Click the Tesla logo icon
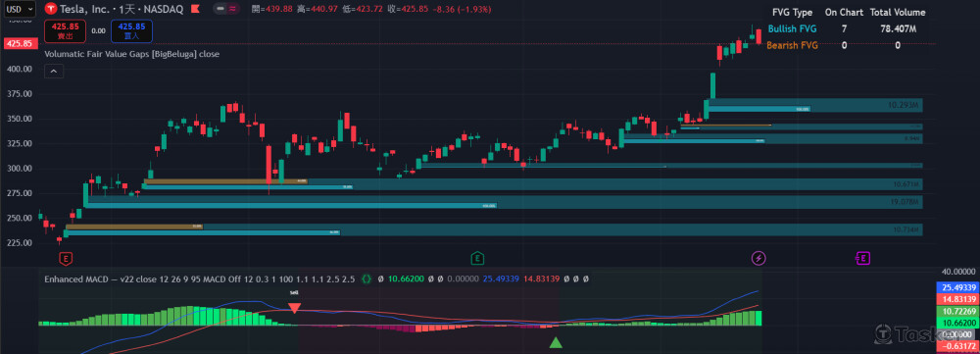980x354 pixels. click(52, 10)
